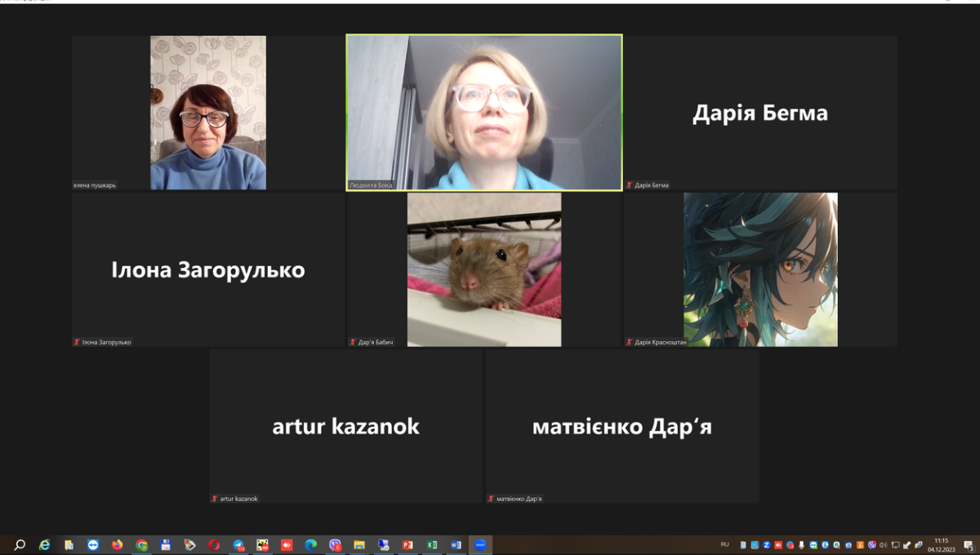Open Firefox from the taskbar

pyautogui.click(x=117, y=545)
